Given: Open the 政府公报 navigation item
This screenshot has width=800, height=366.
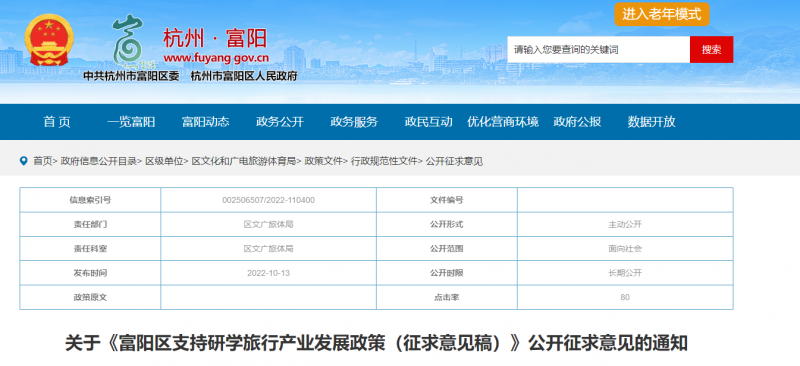Looking at the screenshot, I should [577, 121].
